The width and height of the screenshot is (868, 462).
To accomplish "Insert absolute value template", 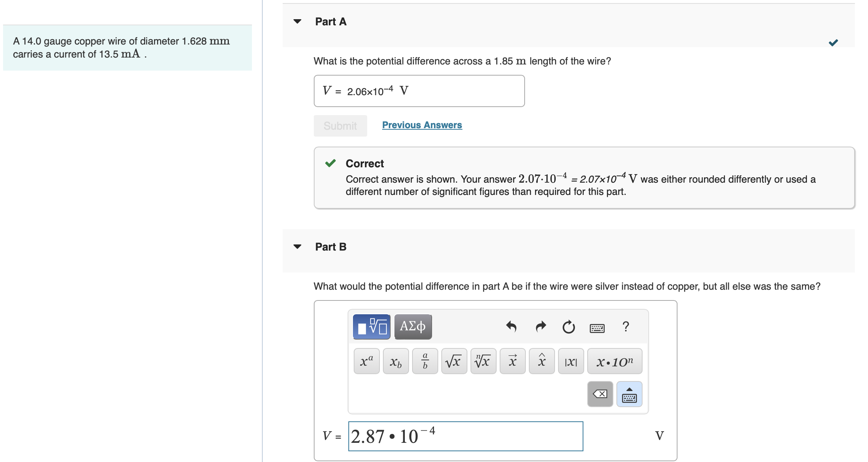I will point(571,361).
